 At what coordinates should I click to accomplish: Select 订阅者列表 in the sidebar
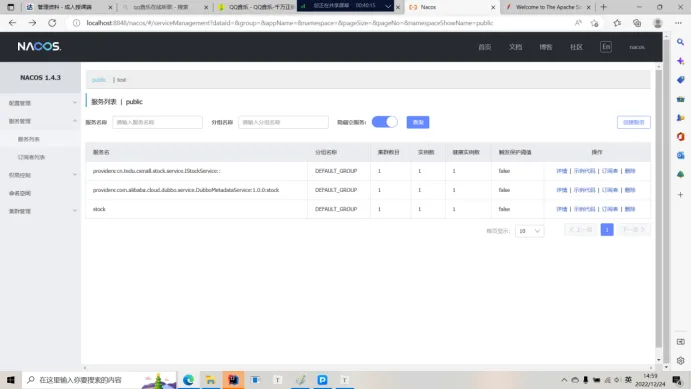(x=31, y=157)
